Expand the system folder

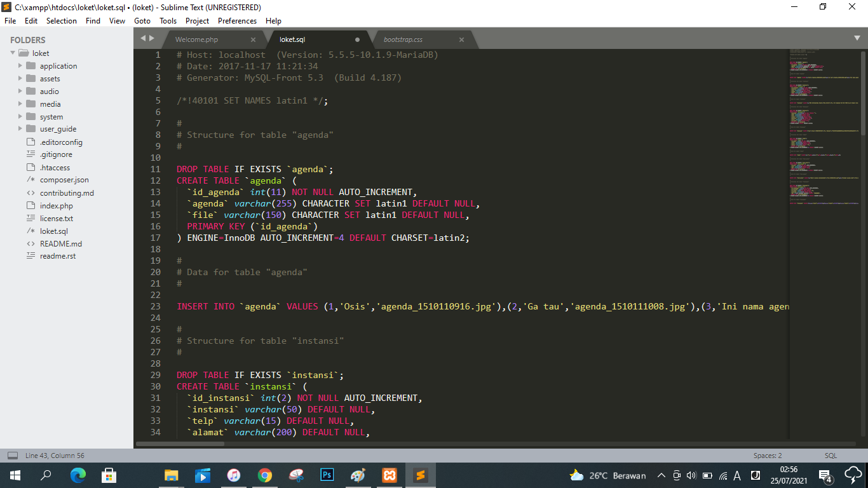20,117
